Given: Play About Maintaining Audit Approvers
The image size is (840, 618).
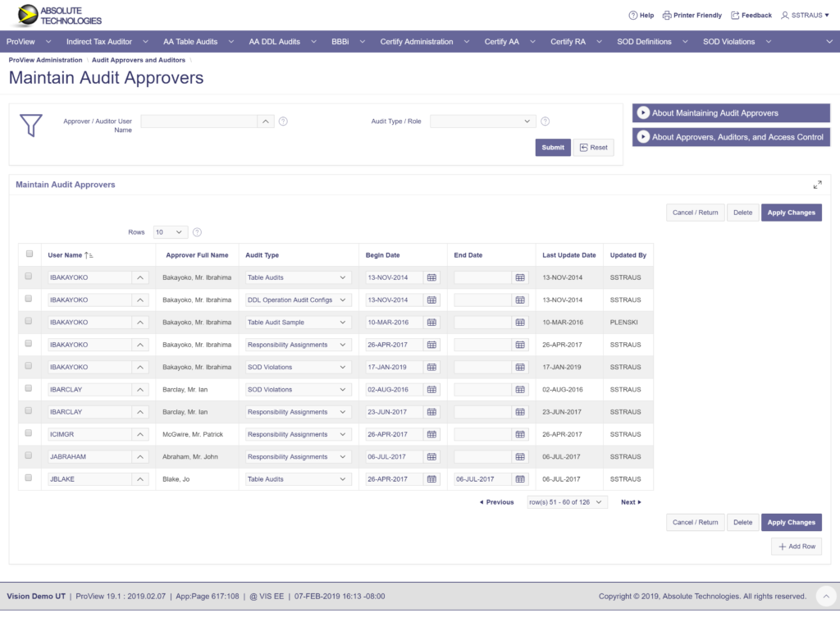Looking at the screenshot, I should [x=643, y=113].
